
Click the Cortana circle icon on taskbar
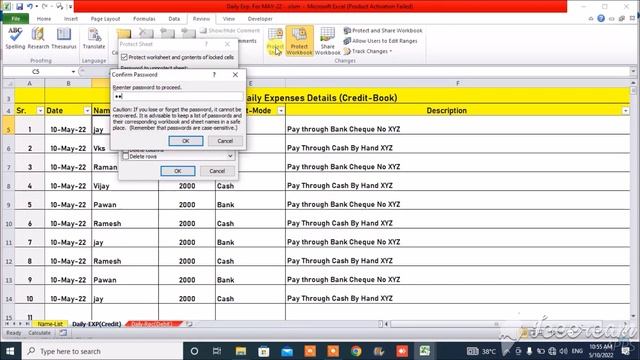(x=194, y=351)
